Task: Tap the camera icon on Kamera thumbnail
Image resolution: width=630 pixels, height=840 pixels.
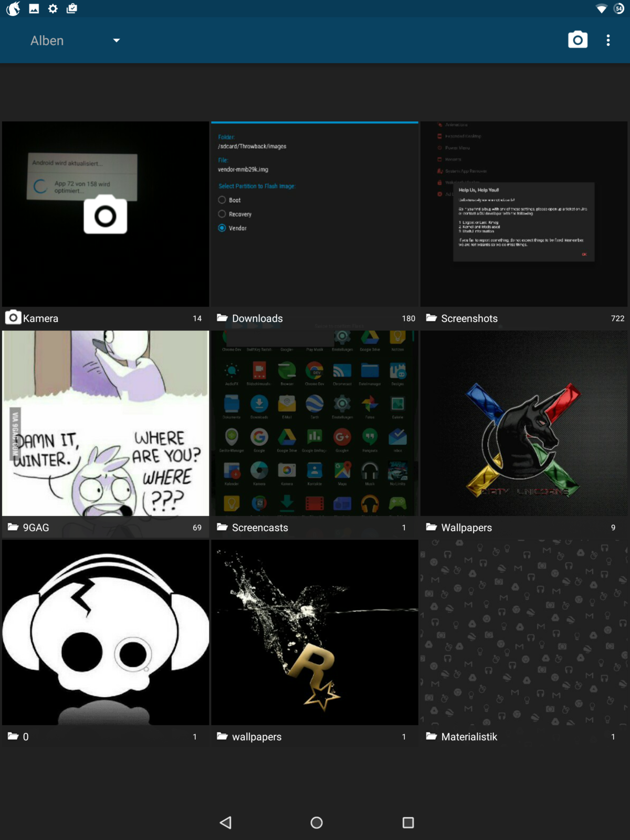Action: 105,215
